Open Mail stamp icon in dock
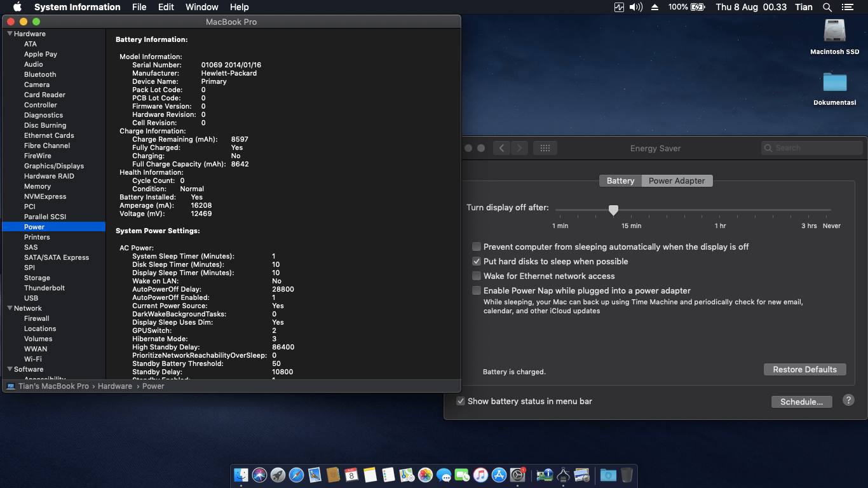868x488 pixels. tap(315, 475)
